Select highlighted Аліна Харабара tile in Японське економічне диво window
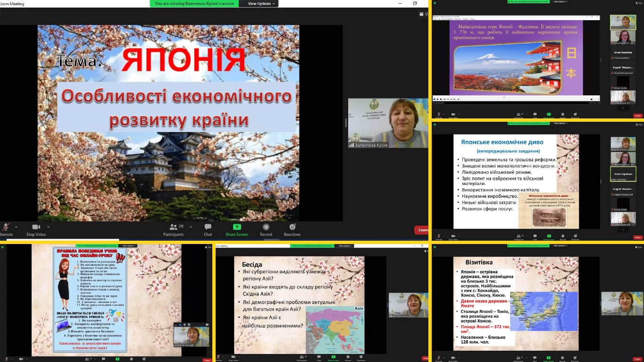The height and width of the screenshot is (362, 644). [x=623, y=174]
